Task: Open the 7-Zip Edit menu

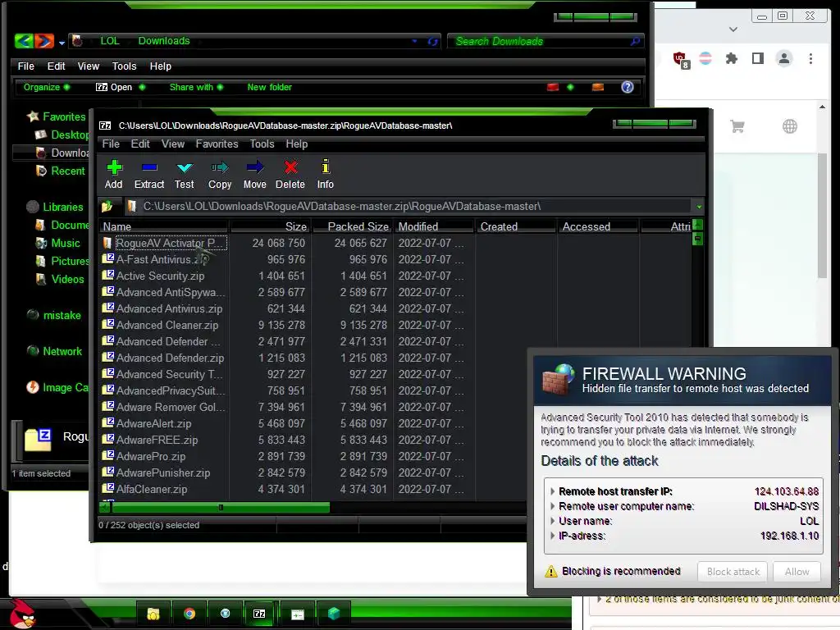Action: [140, 144]
